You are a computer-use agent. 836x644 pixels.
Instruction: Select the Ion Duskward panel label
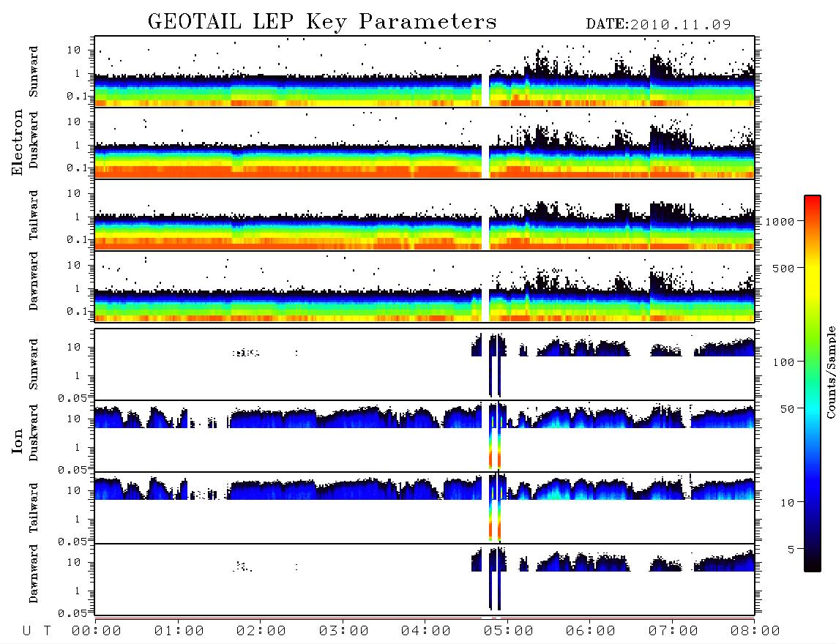point(34,433)
